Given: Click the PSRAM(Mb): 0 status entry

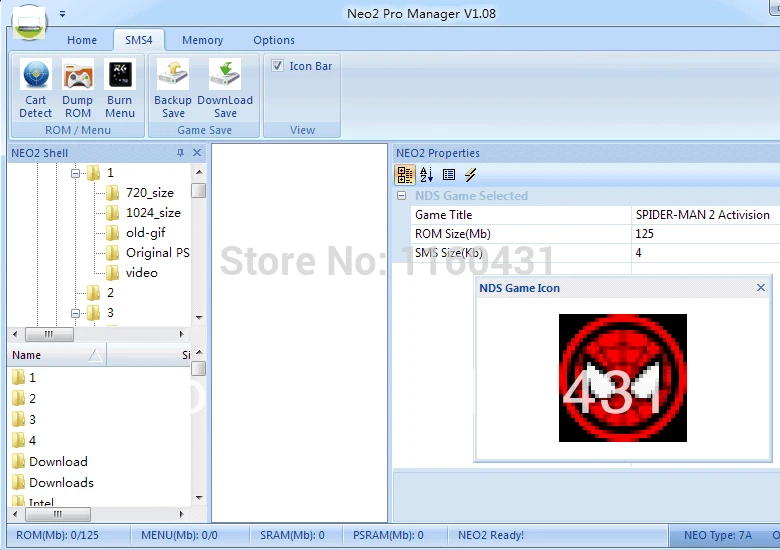Looking at the screenshot, I should click(388, 535).
